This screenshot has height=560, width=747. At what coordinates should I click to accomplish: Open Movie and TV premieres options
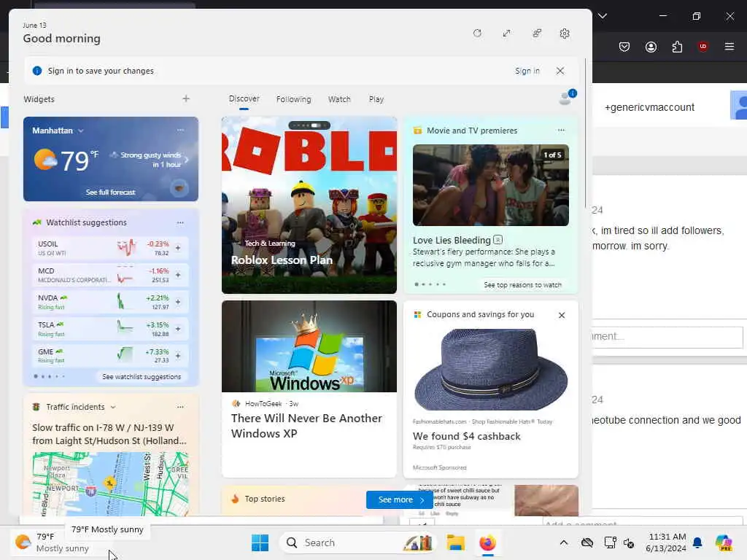tap(561, 130)
